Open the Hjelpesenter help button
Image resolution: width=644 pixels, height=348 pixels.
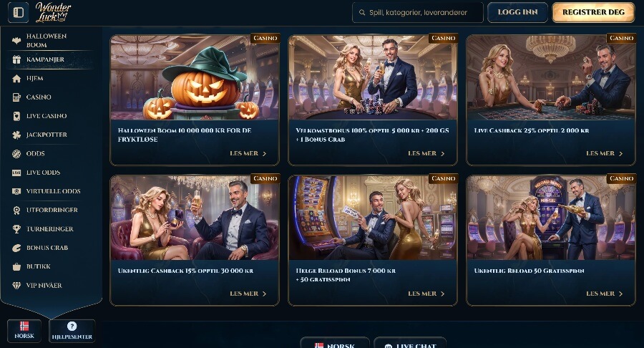(x=72, y=331)
